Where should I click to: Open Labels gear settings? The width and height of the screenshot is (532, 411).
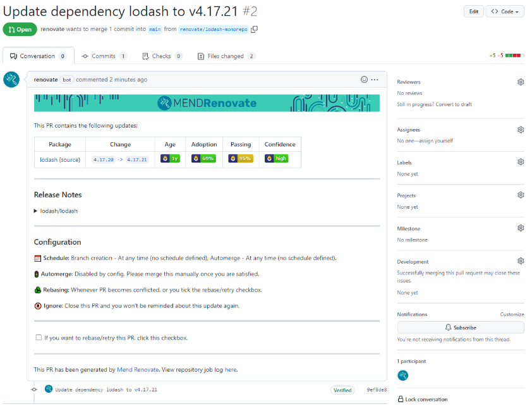click(521, 162)
